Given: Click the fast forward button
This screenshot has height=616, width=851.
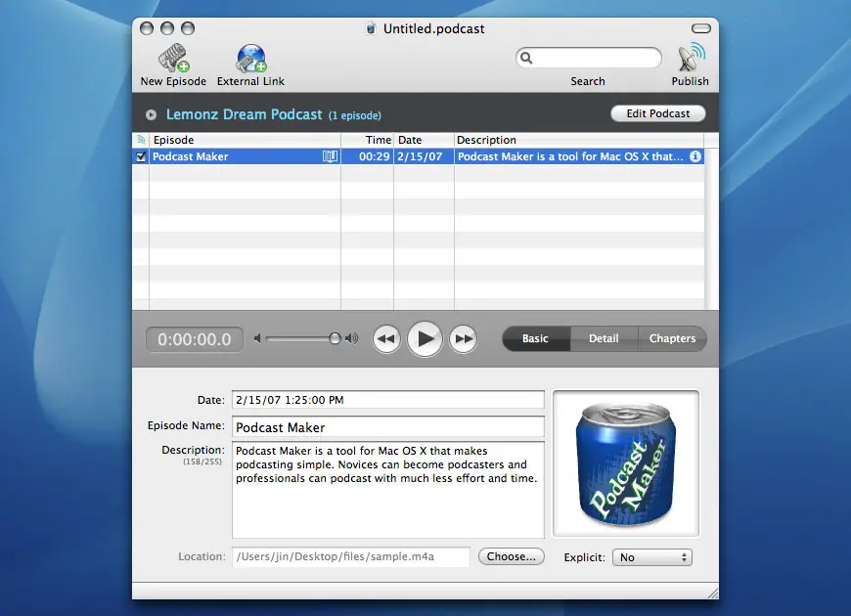Looking at the screenshot, I should 463,338.
